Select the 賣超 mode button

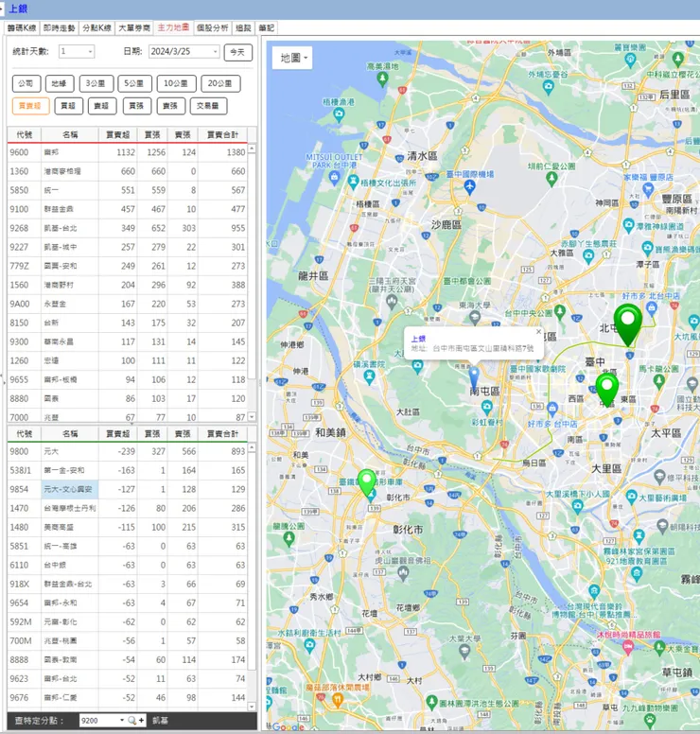pos(101,106)
